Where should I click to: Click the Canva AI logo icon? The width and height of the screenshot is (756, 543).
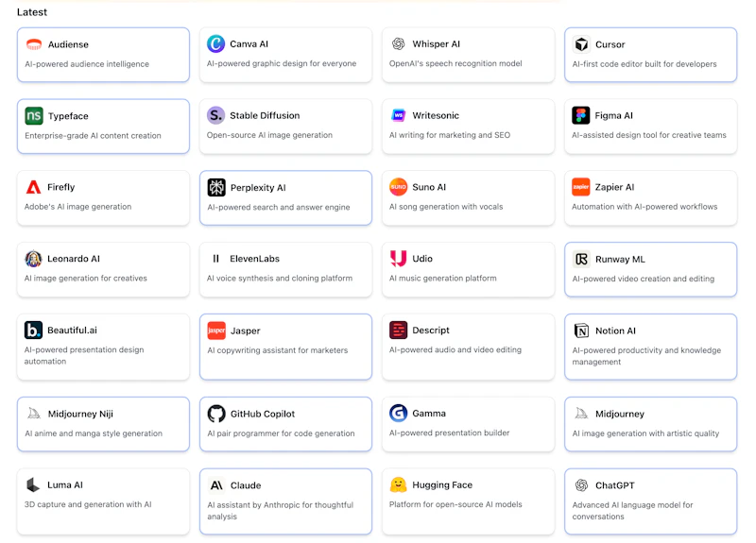click(x=215, y=43)
